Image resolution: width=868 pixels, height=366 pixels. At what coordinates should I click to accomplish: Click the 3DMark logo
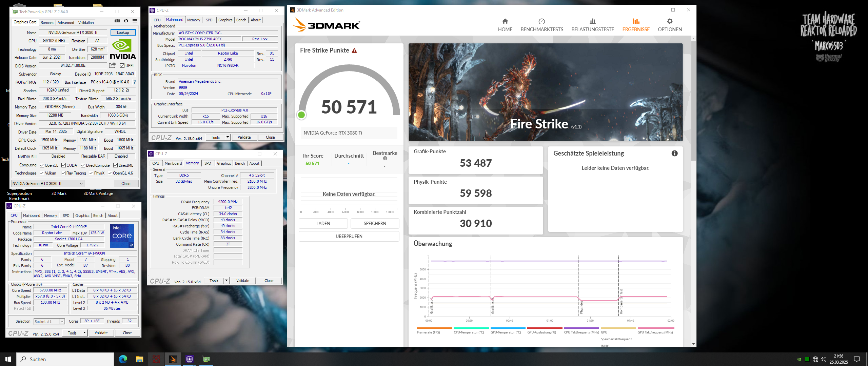(x=326, y=25)
